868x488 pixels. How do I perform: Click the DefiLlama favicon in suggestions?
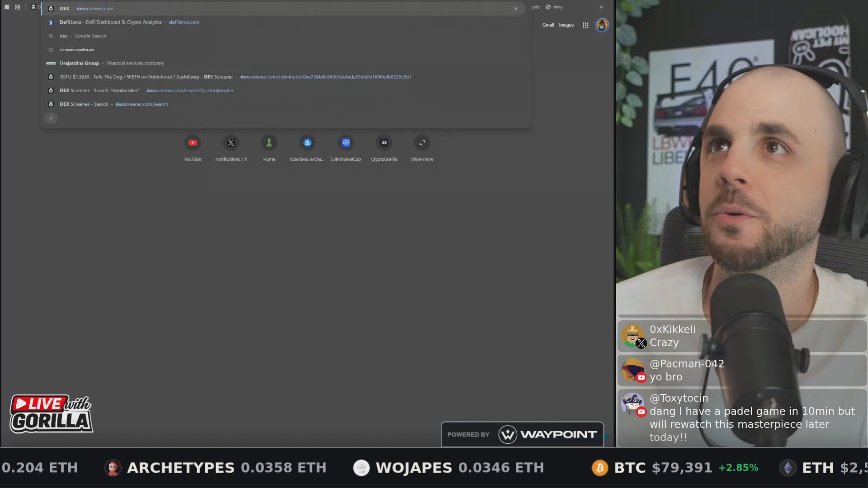(x=51, y=22)
